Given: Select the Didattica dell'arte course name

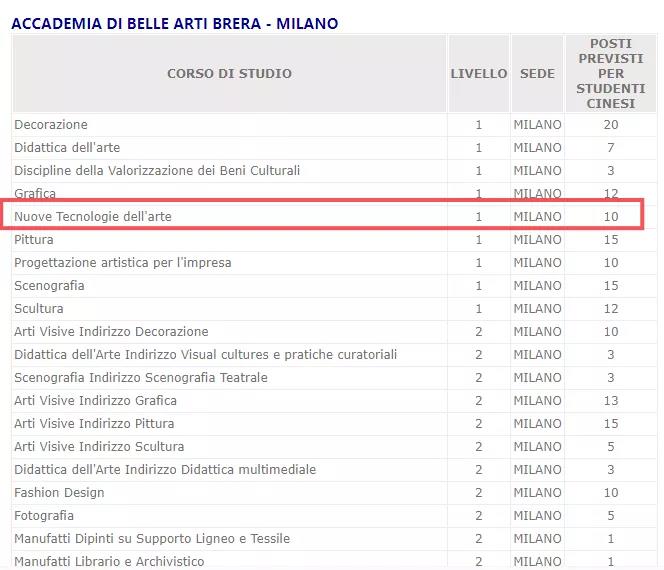Looking at the screenshot, I should [x=67, y=147].
